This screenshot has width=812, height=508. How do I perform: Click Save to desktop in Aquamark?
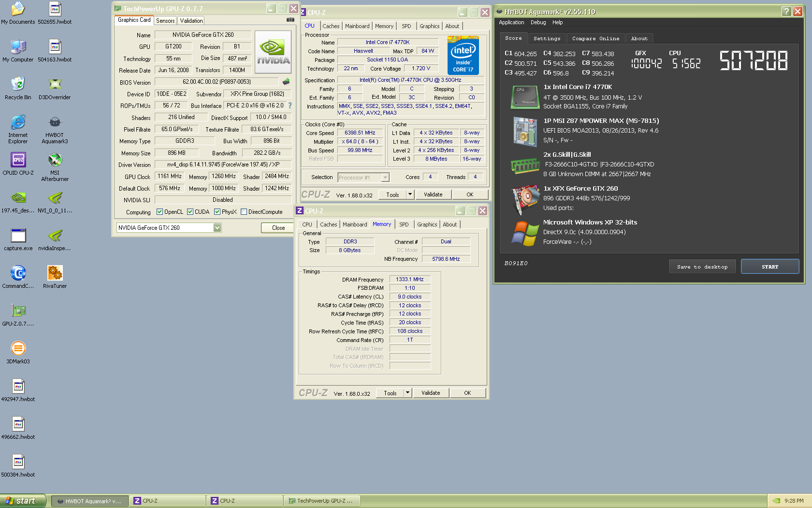click(702, 267)
